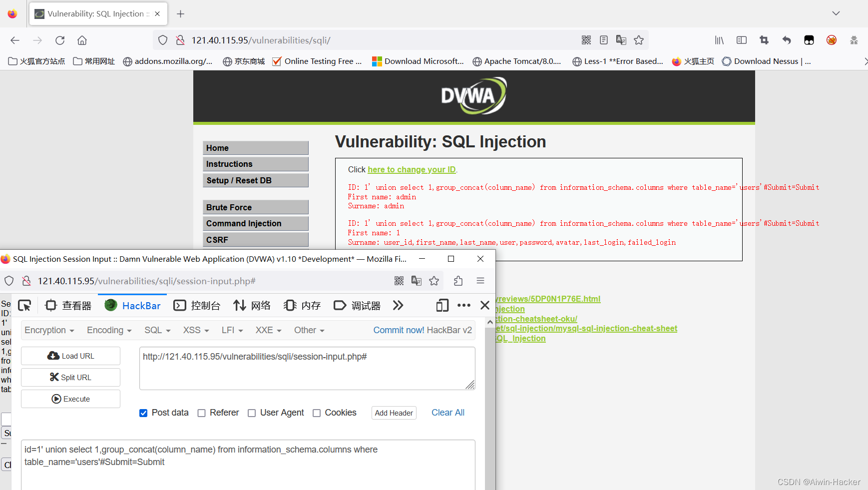Screen dimensions: 868x490
Task: Open Setup / Reset DB in DVWA menu
Action: click(256, 180)
